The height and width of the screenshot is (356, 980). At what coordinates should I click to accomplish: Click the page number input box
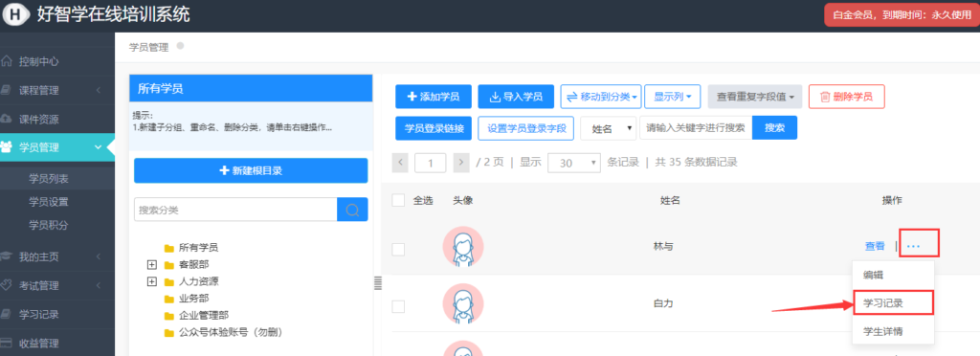click(430, 163)
